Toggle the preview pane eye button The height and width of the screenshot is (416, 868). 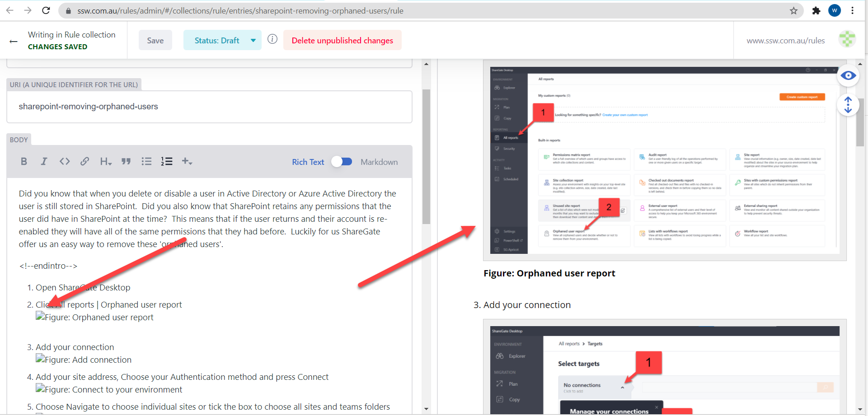click(848, 75)
